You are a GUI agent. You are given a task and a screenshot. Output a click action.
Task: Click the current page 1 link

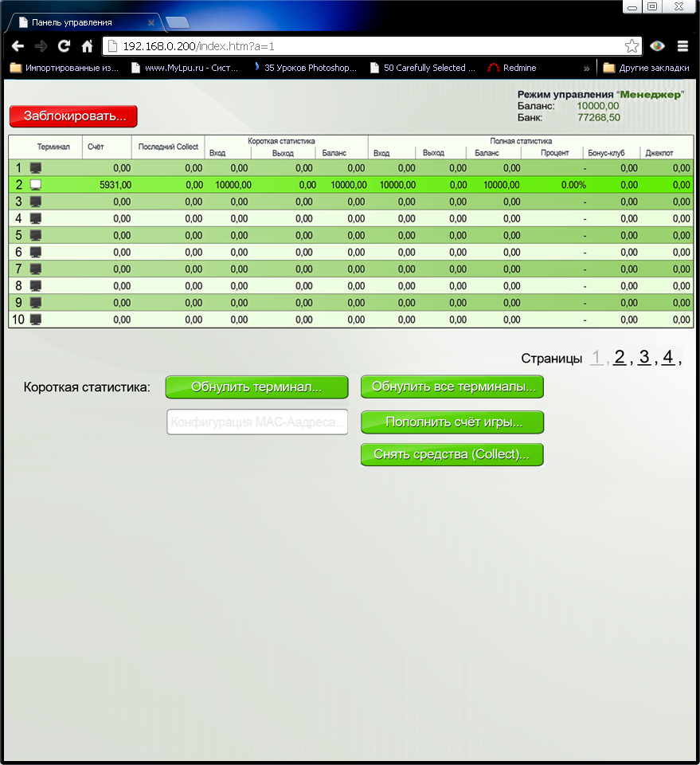pos(596,357)
